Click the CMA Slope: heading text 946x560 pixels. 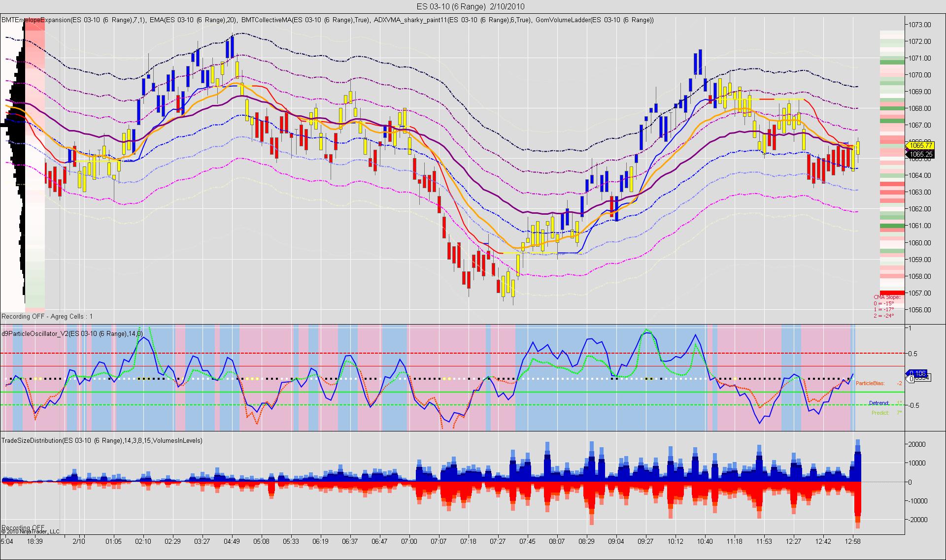[x=887, y=297]
